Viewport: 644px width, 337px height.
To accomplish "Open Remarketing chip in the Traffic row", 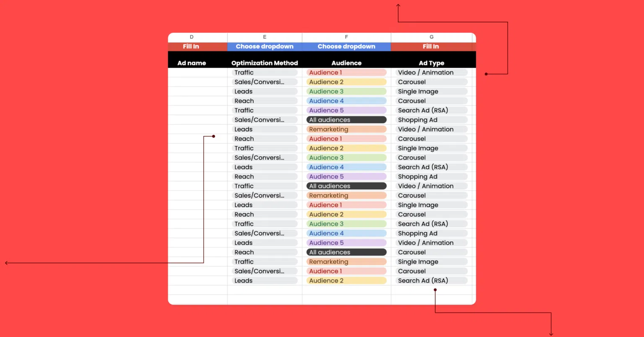I will tap(346, 262).
